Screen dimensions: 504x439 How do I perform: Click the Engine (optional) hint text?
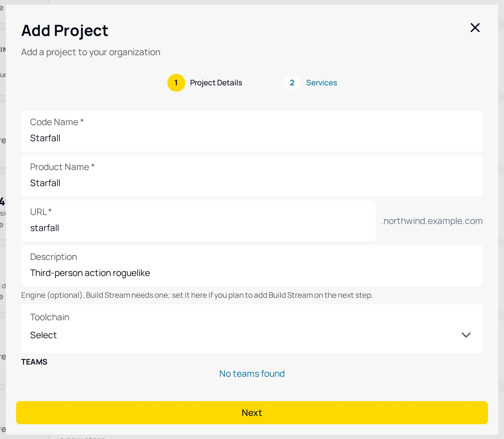point(197,295)
